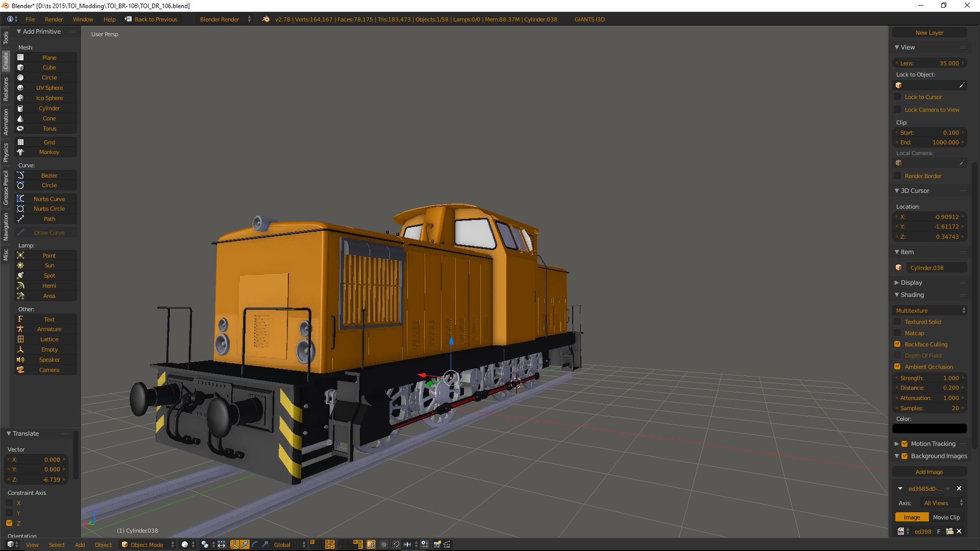Click the Sun lamp icon

[20, 265]
